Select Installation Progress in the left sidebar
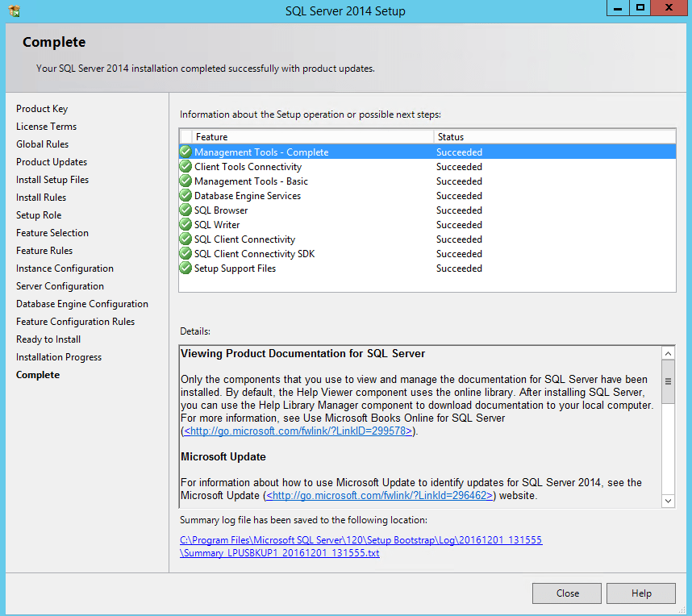This screenshot has height=616, width=692. pos(58,356)
